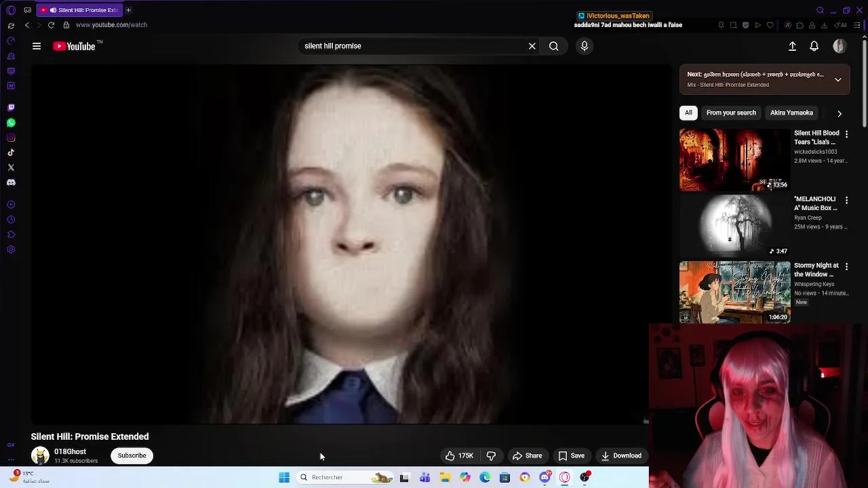Open the sidebar settings gear icon
Image resolution: width=868 pixels, height=488 pixels.
pyautogui.click(x=11, y=249)
